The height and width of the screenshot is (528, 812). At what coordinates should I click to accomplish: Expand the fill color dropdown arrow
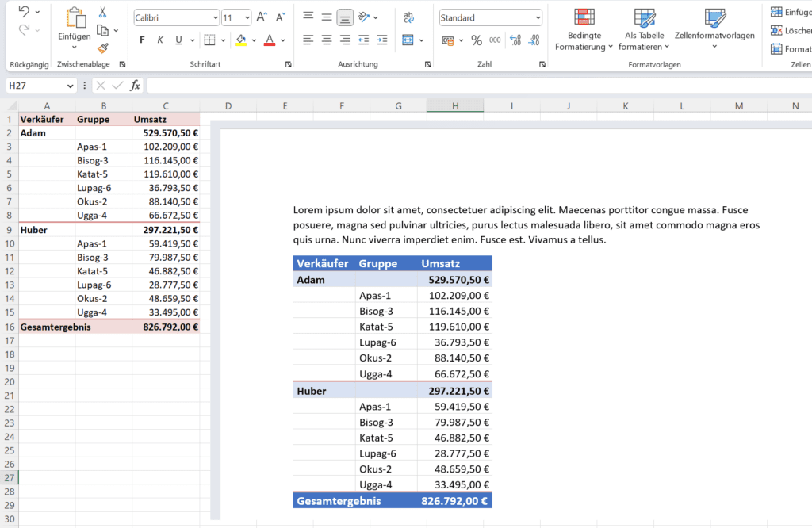tap(254, 40)
